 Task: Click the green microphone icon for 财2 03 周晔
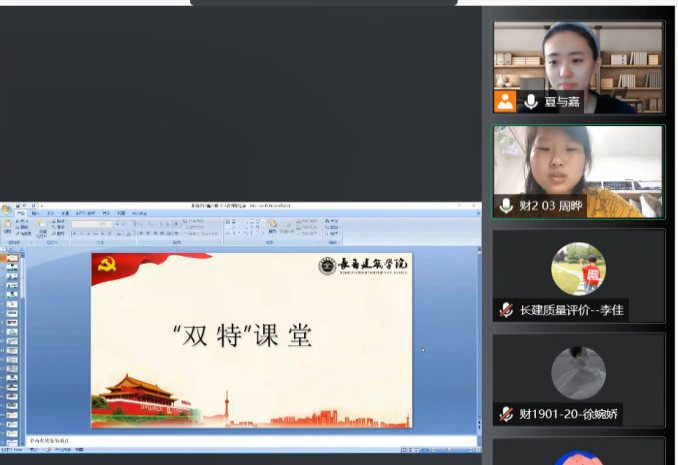tap(506, 206)
